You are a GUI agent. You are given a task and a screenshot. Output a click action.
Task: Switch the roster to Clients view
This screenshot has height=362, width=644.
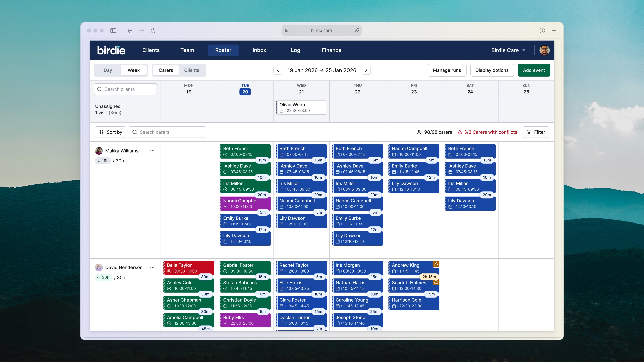pos(192,70)
